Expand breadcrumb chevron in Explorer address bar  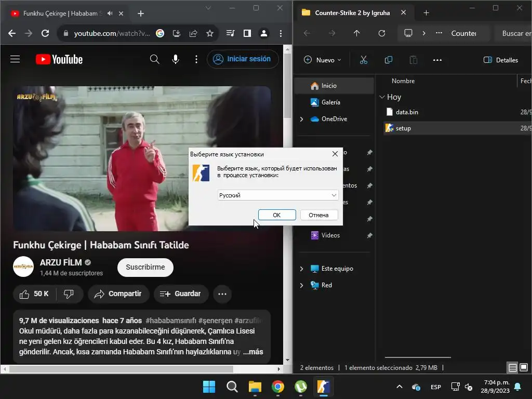424,33
